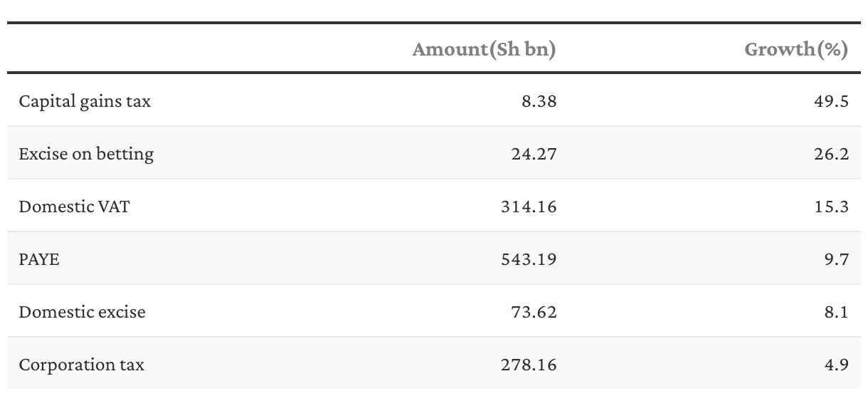Click the 73.62 amount cell
This screenshot has width=868, height=396.
point(534,312)
